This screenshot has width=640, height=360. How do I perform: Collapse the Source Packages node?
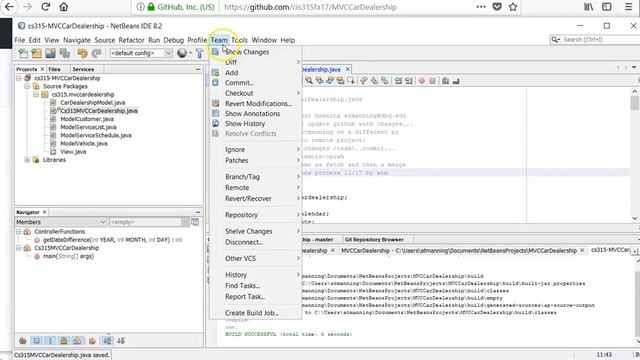point(27,86)
